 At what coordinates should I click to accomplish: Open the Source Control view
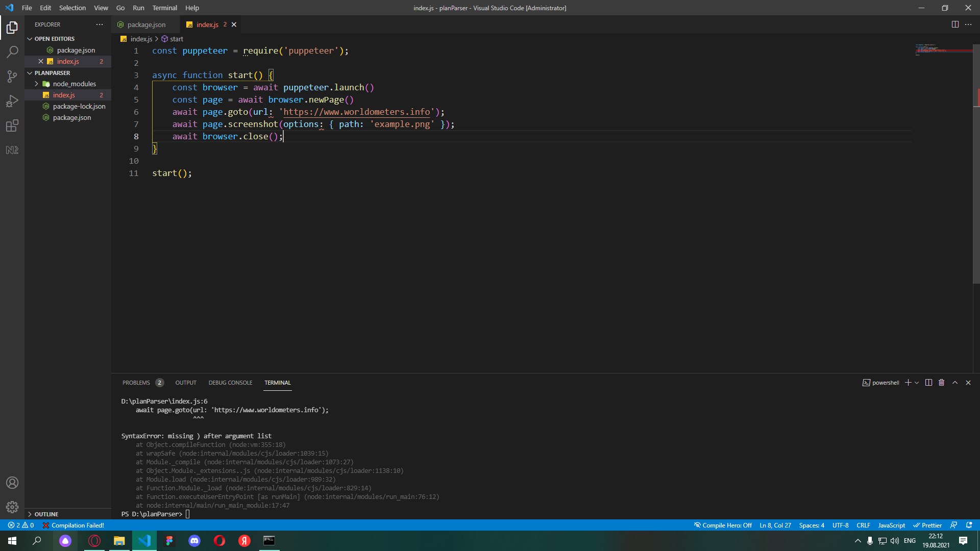[x=12, y=77]
